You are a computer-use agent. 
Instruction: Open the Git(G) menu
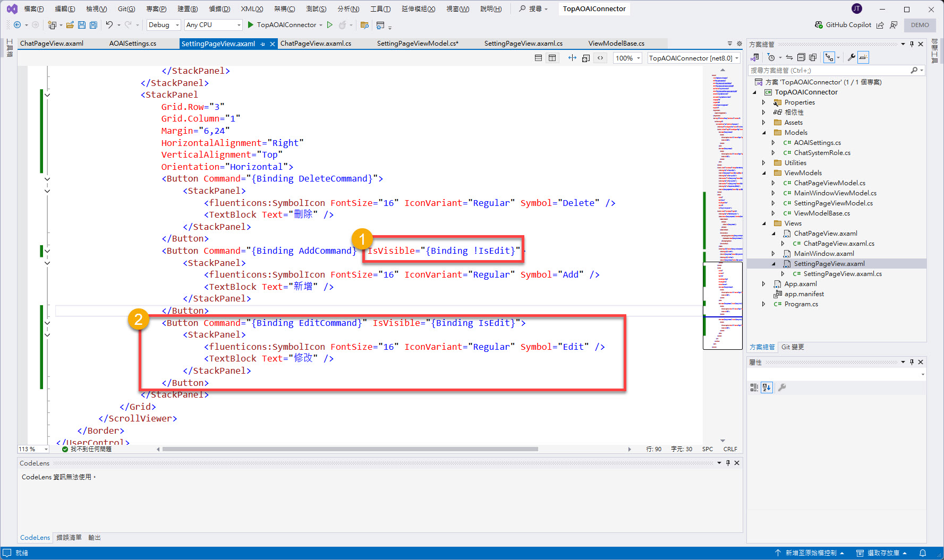pyautogui.click(x=126, y=8)
